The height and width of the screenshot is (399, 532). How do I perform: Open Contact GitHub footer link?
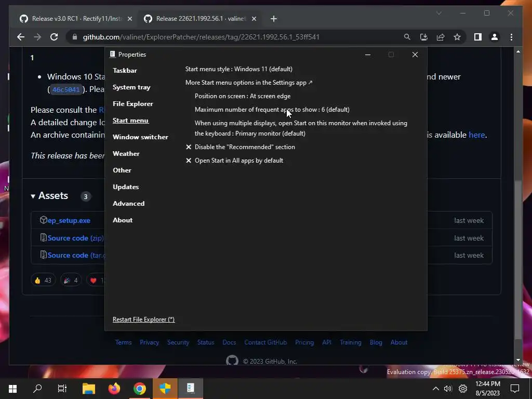(x=265, y=342)
